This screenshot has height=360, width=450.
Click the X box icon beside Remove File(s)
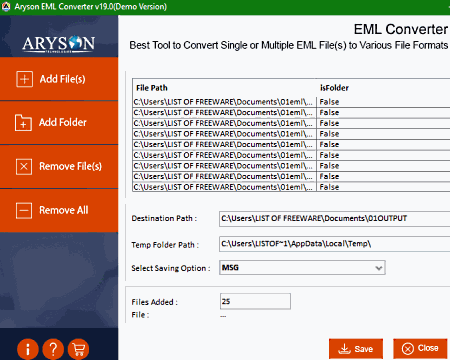pos(24,166)
